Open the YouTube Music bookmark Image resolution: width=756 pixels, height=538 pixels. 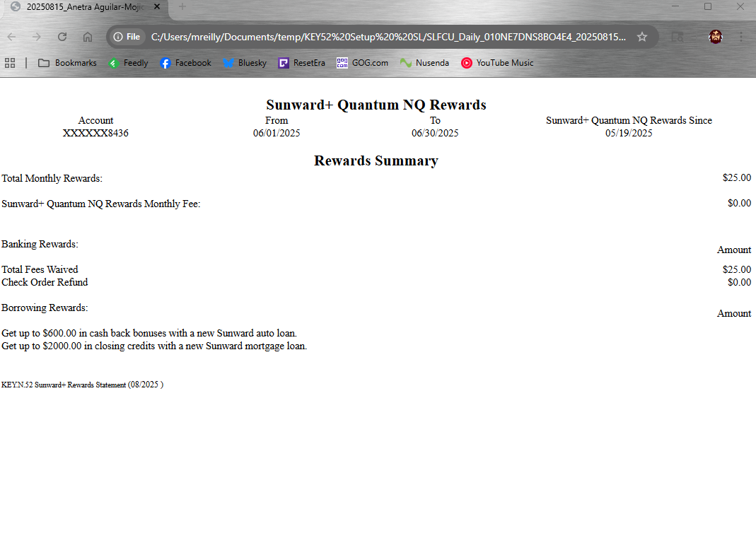click(497, 63)
